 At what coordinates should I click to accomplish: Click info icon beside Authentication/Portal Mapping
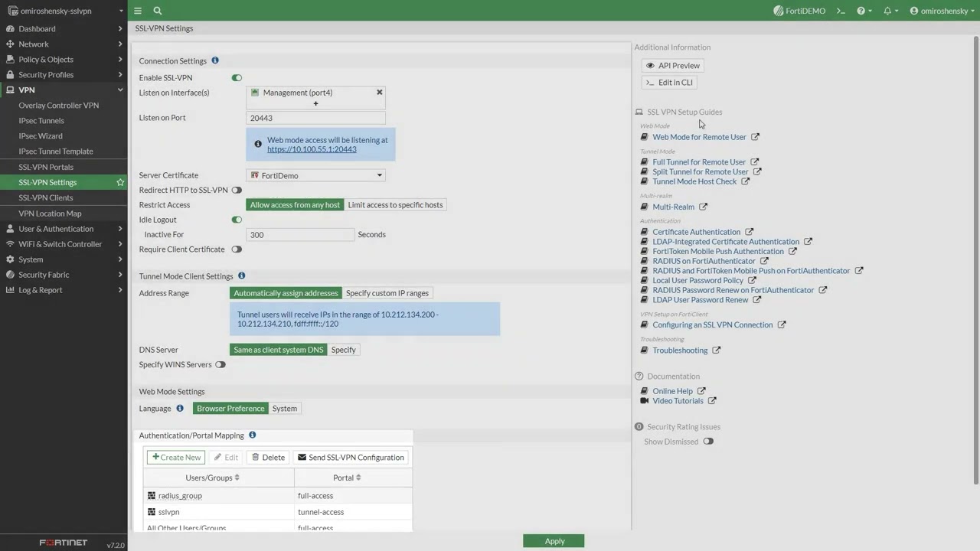252,435
